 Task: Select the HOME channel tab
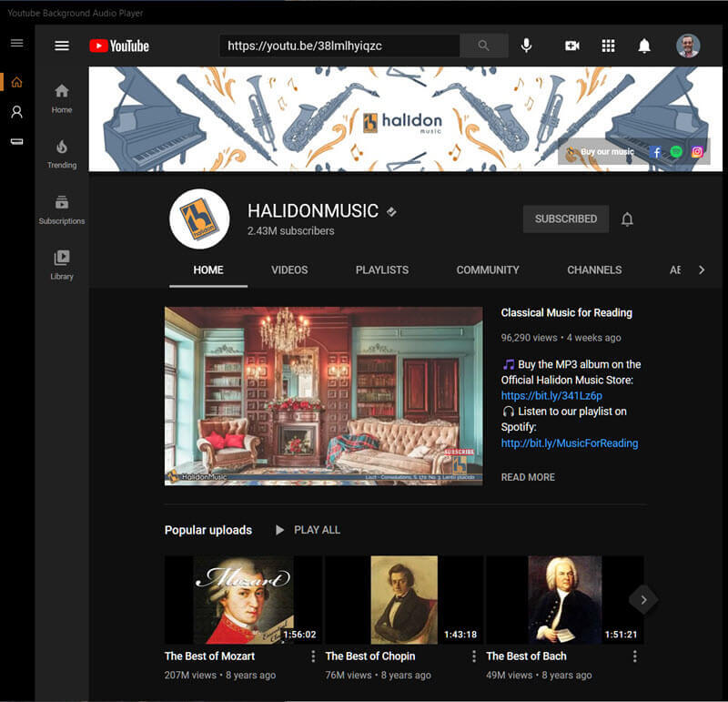(208, 270)
